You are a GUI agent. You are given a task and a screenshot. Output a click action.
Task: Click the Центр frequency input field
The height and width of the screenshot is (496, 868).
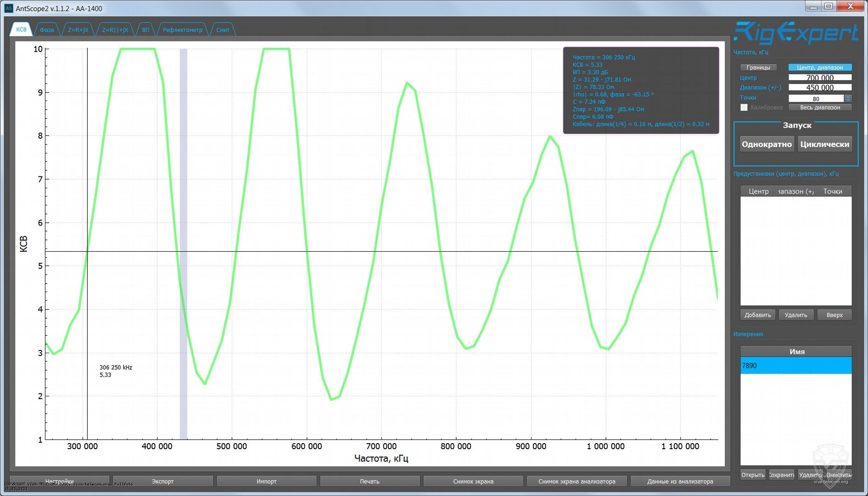point(819,78)
